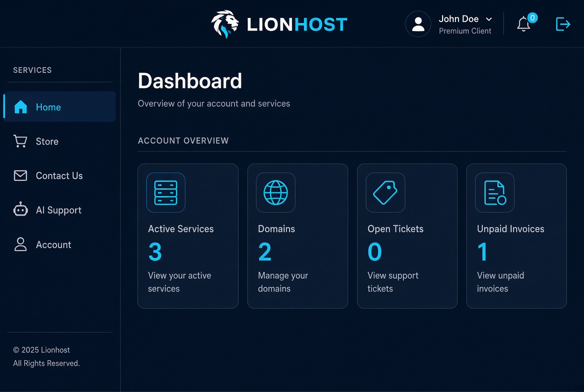Click the Contact Us envelope icon

click(20, 175)
